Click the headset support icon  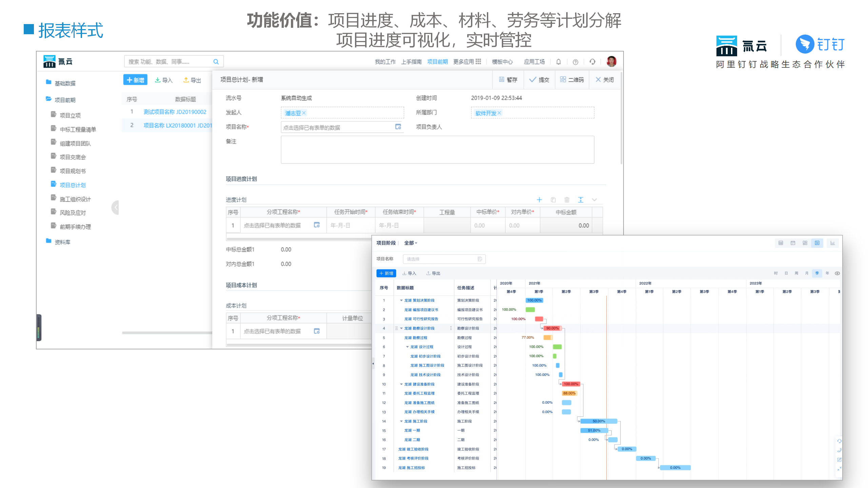[x=592, y=62]
